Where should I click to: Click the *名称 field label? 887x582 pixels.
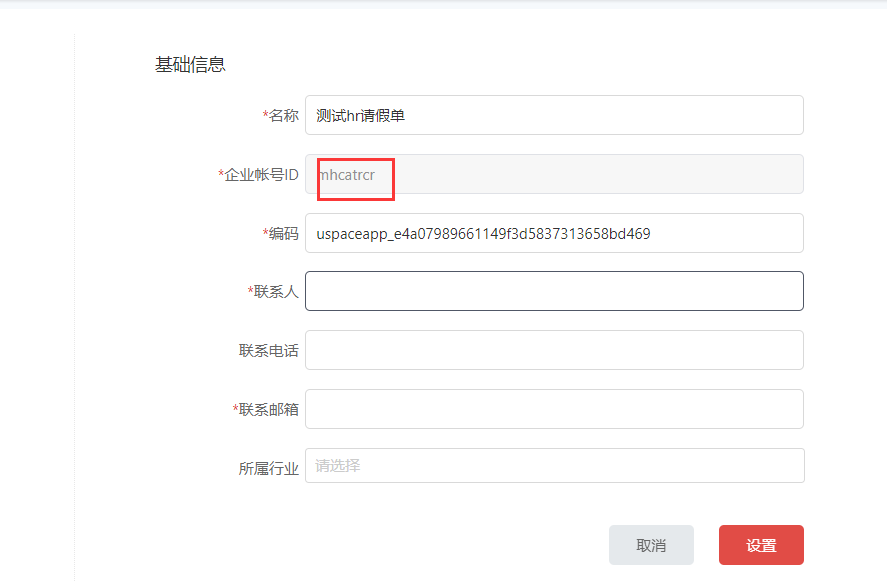(x=281, y=115)
